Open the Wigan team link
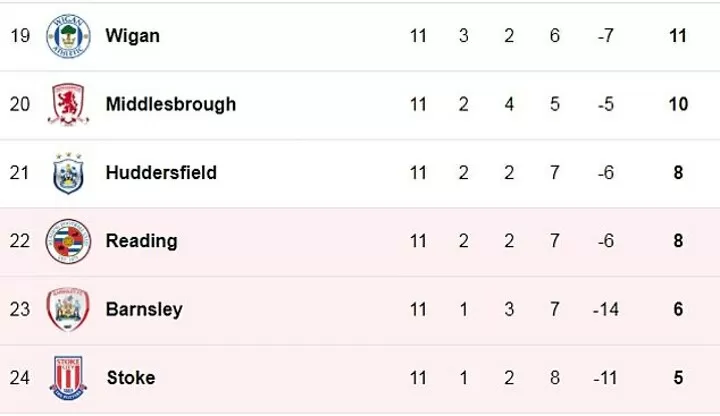Screen dimensions: 720x416 pyautogui.click(x=133, y=36)
